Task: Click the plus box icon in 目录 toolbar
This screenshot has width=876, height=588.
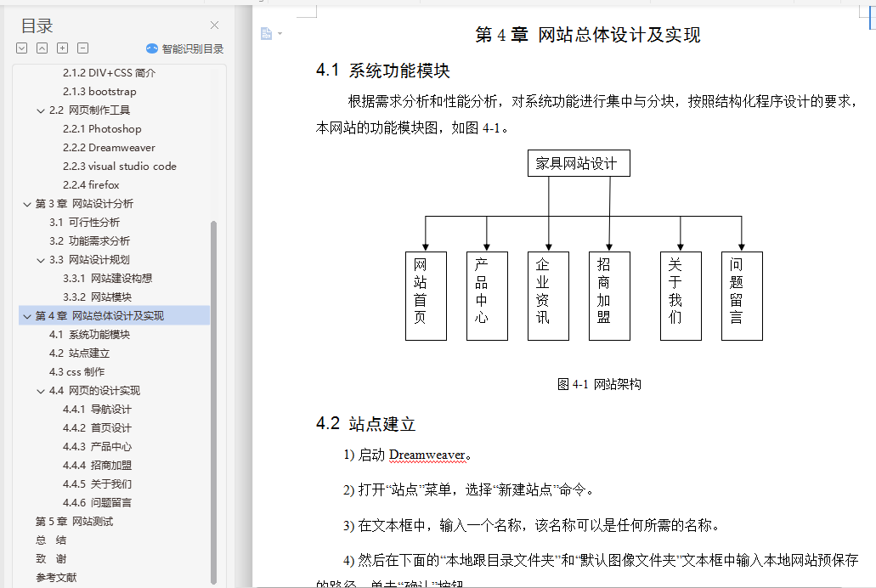Action: tap(63, 48)
